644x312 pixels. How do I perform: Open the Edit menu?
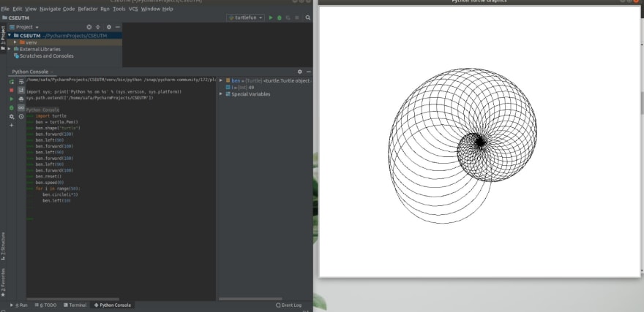pos(18,9)
